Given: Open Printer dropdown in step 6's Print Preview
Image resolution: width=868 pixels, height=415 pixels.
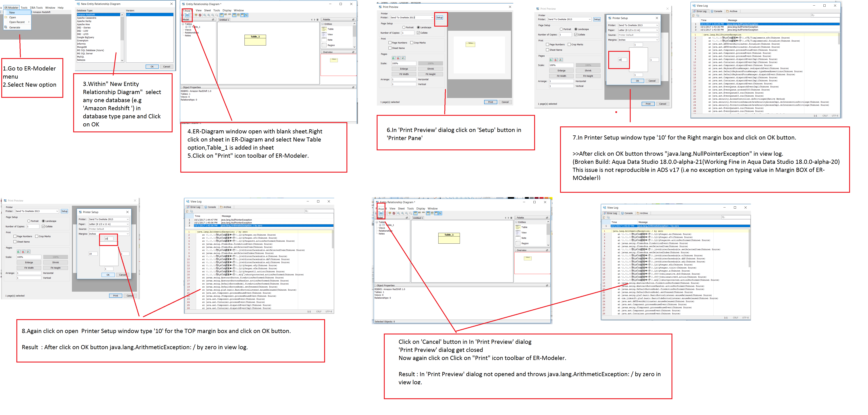Looking at the screenshot, I should 432,17.
